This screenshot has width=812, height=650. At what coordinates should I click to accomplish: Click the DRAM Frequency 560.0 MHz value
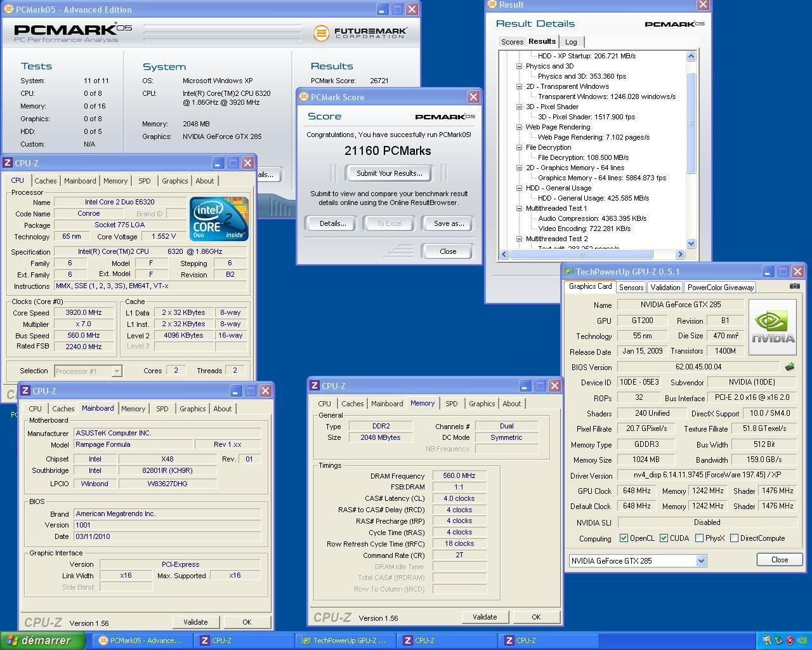(x=459, y=475)
